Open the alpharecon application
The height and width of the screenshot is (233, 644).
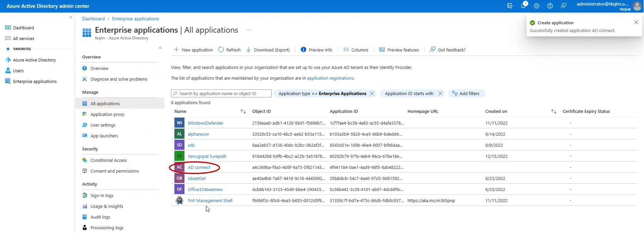pyautogui.click(x=199, y=134)
